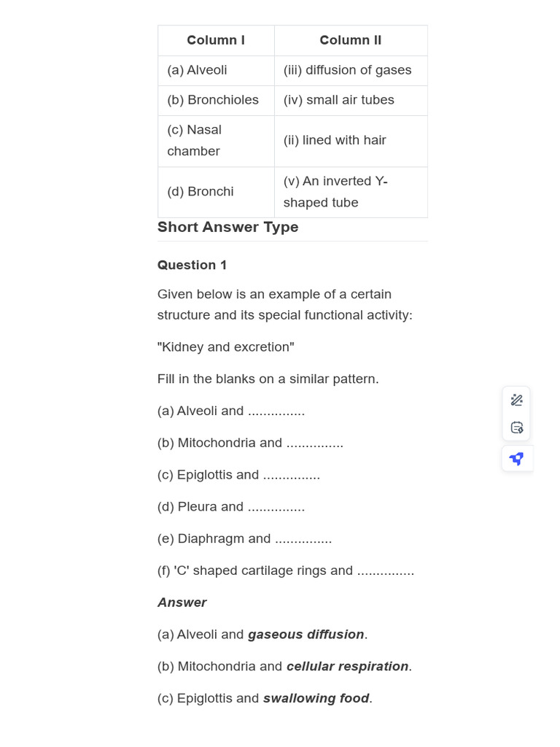Select the 'Column II' table header

(x=351, y=40)
